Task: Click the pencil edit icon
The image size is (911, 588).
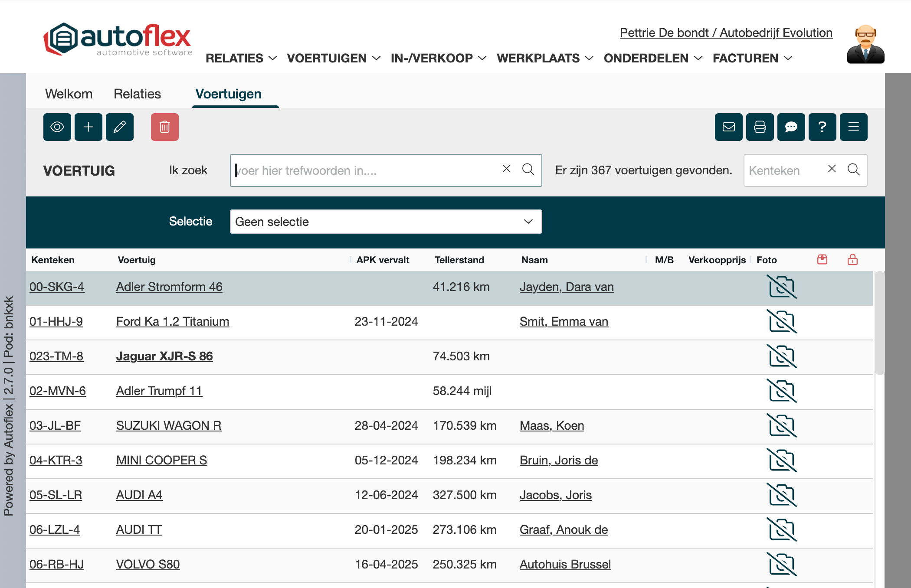Action: (x=120, y=127)
